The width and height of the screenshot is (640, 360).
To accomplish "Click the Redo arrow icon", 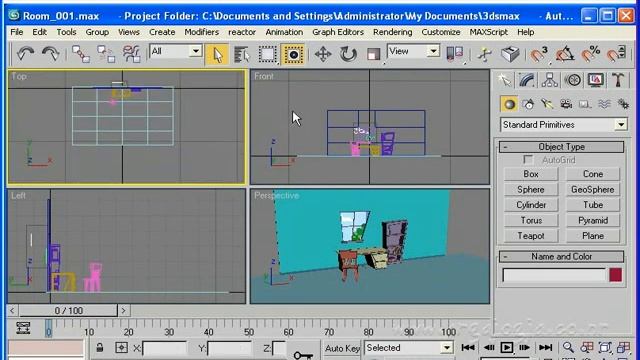I will [x=51, y=54].
